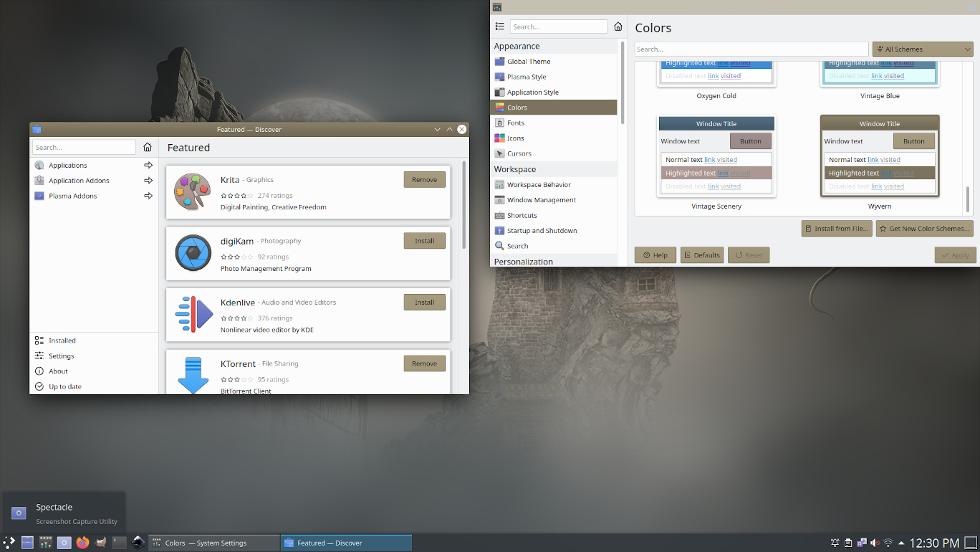The width and height of the screenshot is (980, 552).
Task: Open Workspace Behavior settings
Action: click(554, 185)
